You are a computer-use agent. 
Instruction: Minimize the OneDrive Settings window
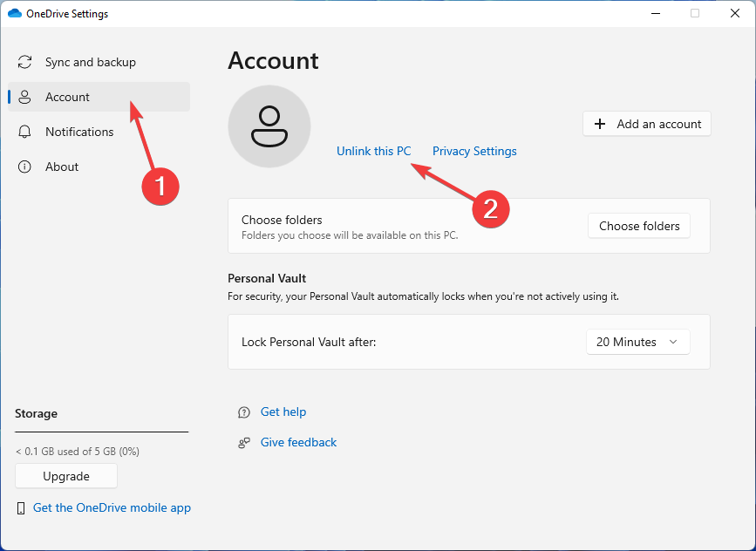coord(655,13)
